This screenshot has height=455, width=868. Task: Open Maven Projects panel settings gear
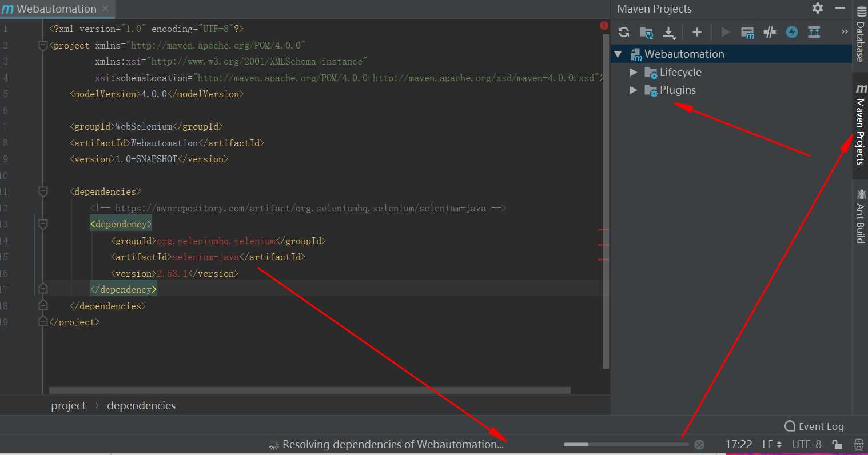pos(818,8)
